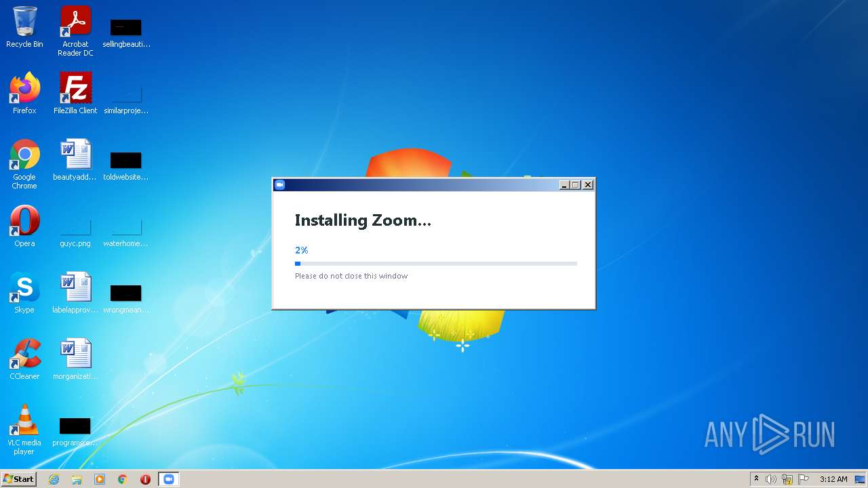Switch to Zoom installer taskbar button

pos(168,479)
